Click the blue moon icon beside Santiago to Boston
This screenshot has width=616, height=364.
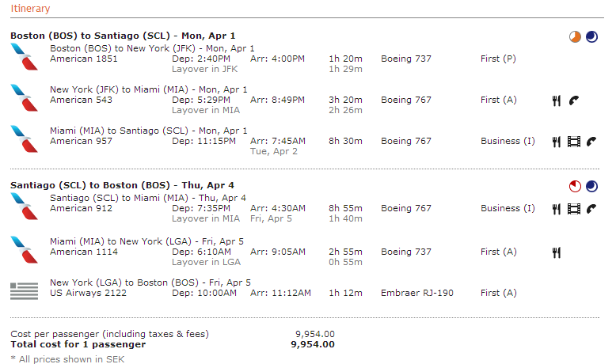[x=591, y=187]
